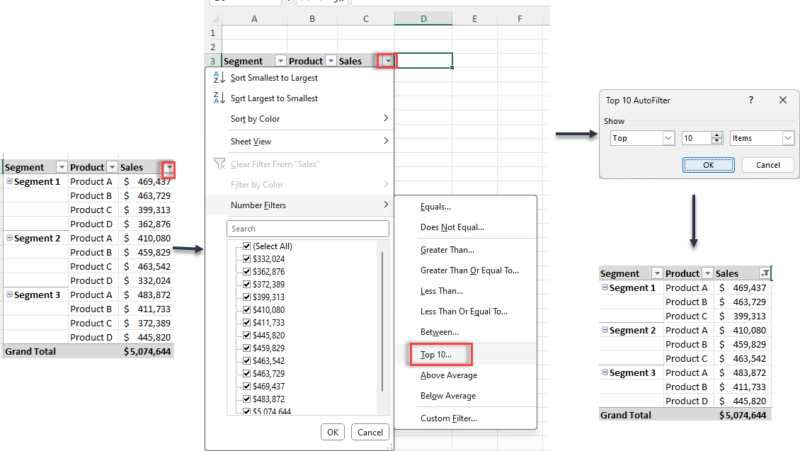Choose Equals... filter option
This screenshot has width=800, height=451.
(435, 207)
